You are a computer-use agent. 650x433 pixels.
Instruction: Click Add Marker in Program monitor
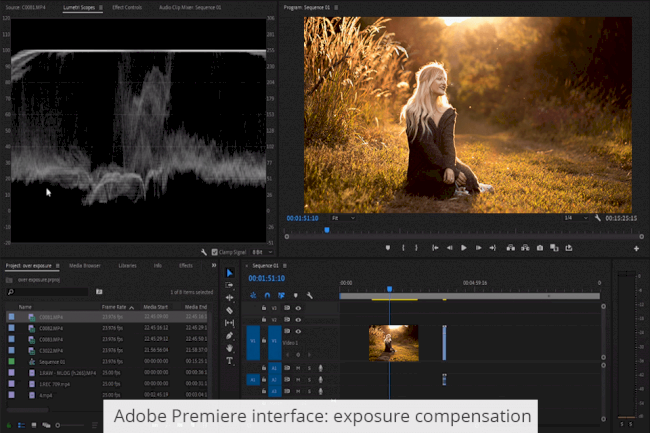point(388,248)
